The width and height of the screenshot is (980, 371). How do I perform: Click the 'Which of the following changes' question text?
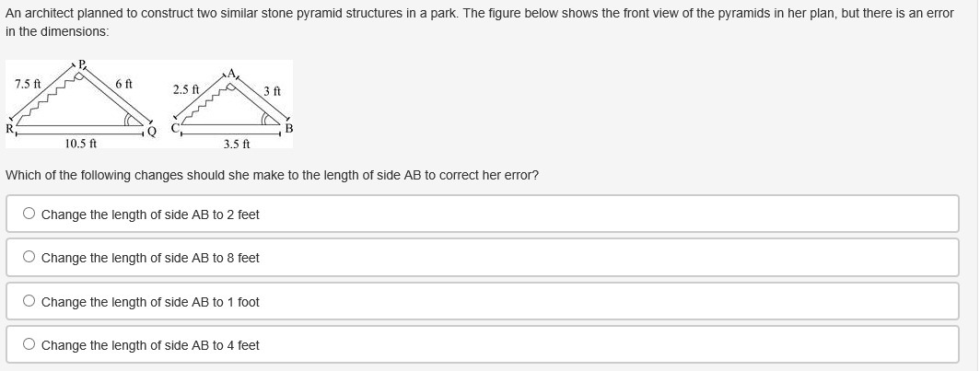pos(272,175)
